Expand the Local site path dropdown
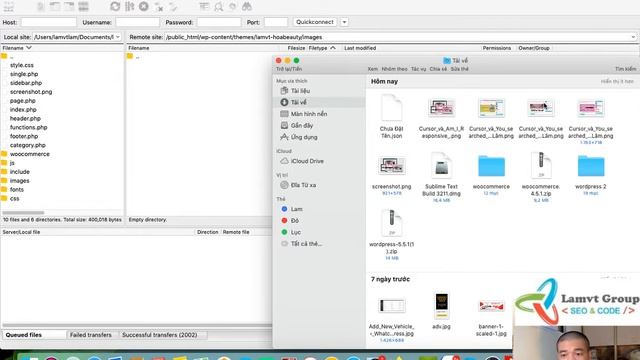This screenshot has height=360, width=640. click(118, 37)
